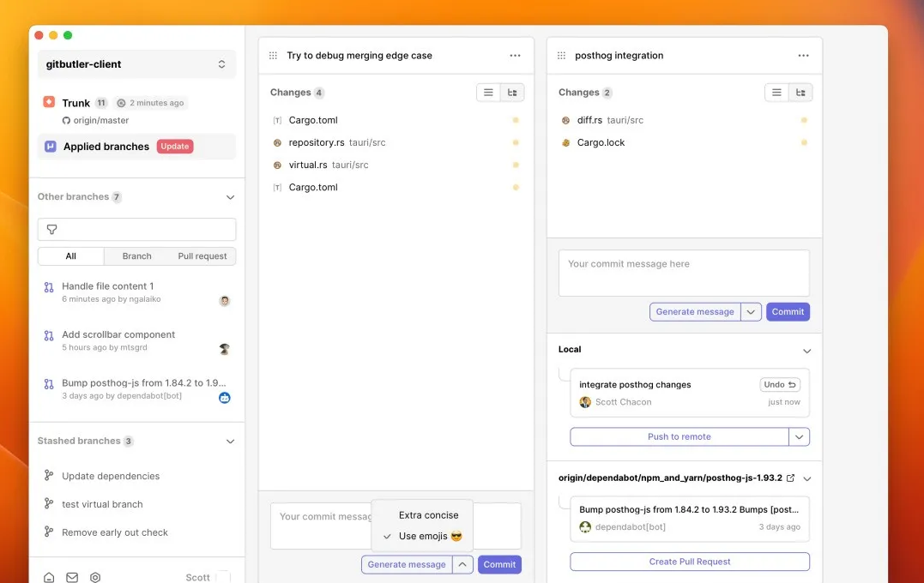The height and width of the screenshot is (583, 924).
Task: Open pull request Handle file content 1
Action: pyautogui.click(x=136, y=292)
